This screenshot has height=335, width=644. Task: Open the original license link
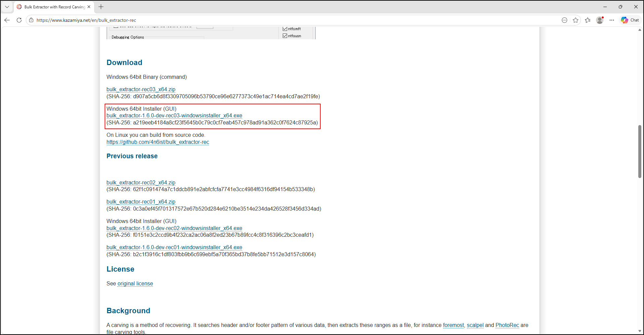coord(135,284)
